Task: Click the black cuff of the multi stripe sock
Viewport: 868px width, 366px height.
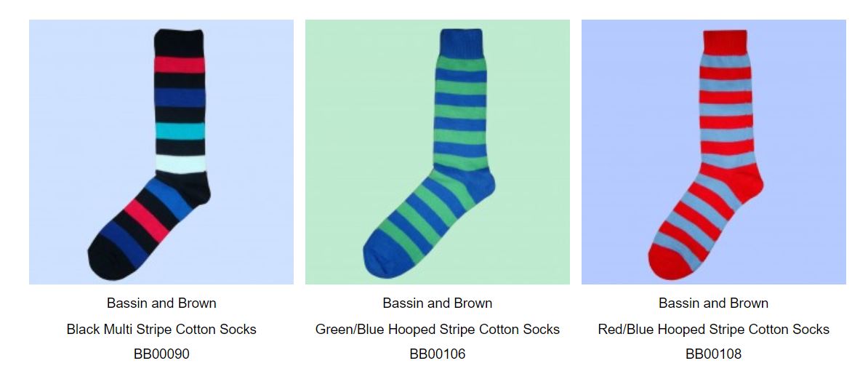Action: coord(179,42)
